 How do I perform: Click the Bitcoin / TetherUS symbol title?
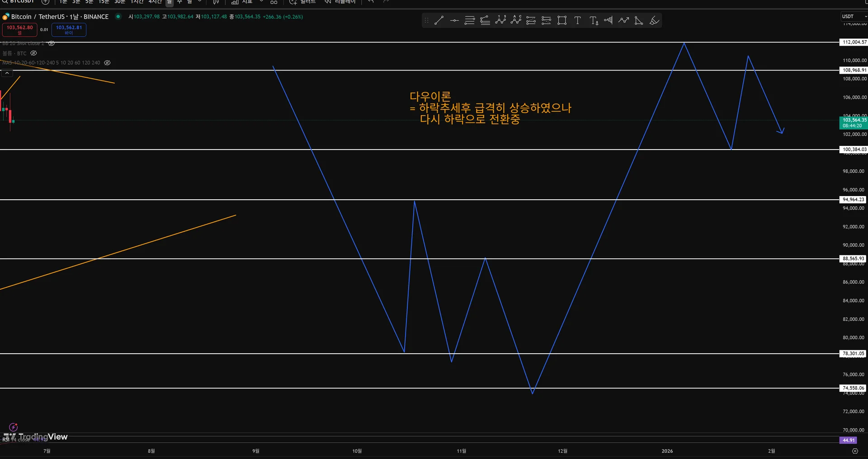(60, 17)
